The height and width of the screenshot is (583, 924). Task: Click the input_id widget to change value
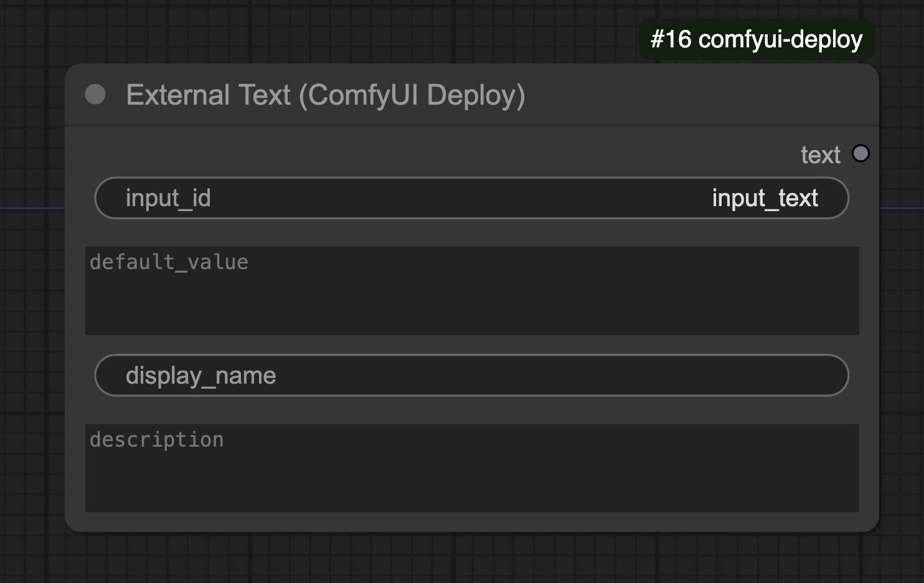point(471,197)
